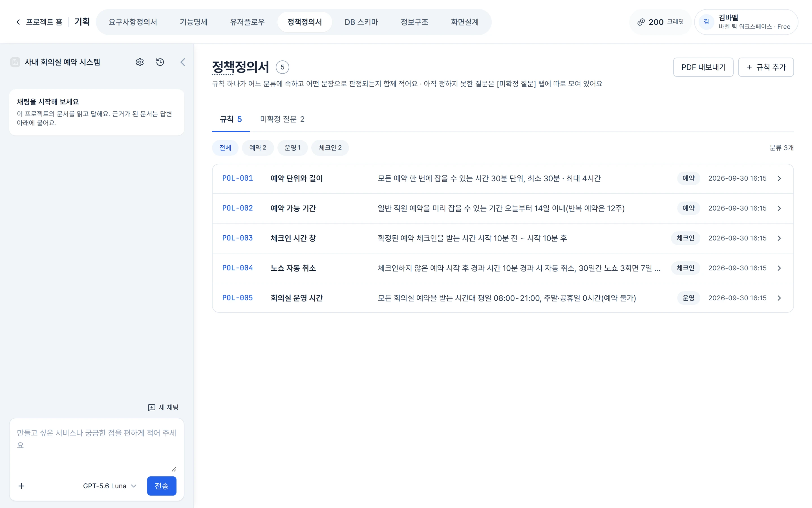The height and width of the screenshot is (508, 812).
Task: Filter rules by 체크인 2 chip
Action: click(330, 148)
